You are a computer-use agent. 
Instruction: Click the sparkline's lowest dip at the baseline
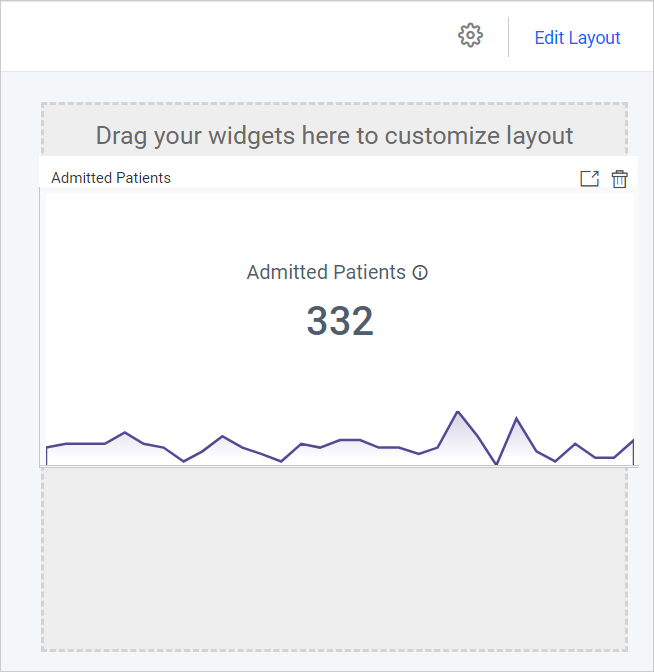tap(497, 464)
